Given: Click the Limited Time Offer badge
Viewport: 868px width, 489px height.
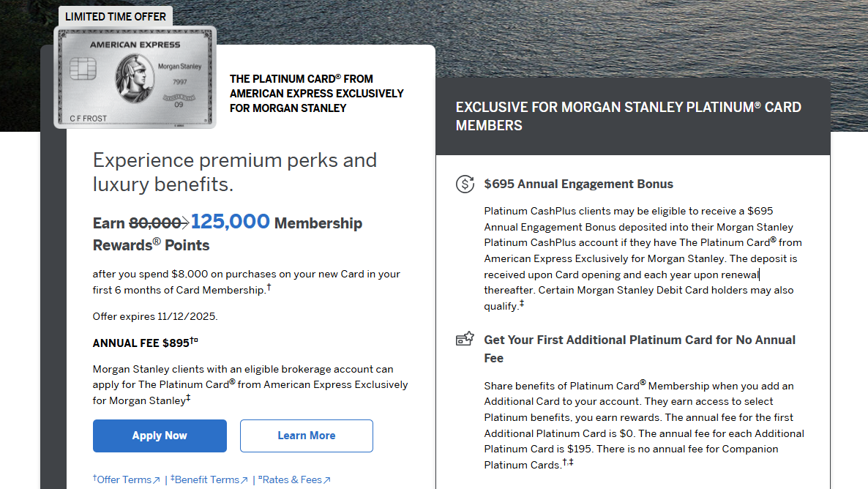Looking at the screenshot, I should (x=115, y=16).
